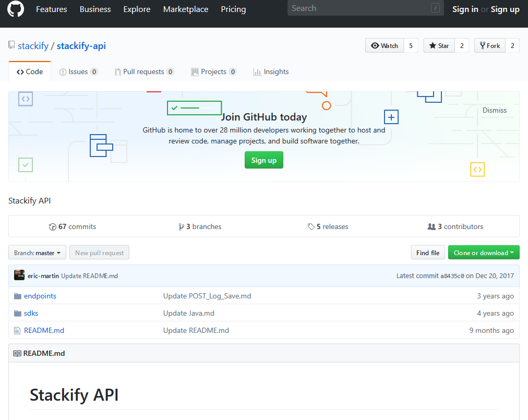Viewport: 528px width, 420px height.
Task: Click the Stackify API description text
Action: 30,201
